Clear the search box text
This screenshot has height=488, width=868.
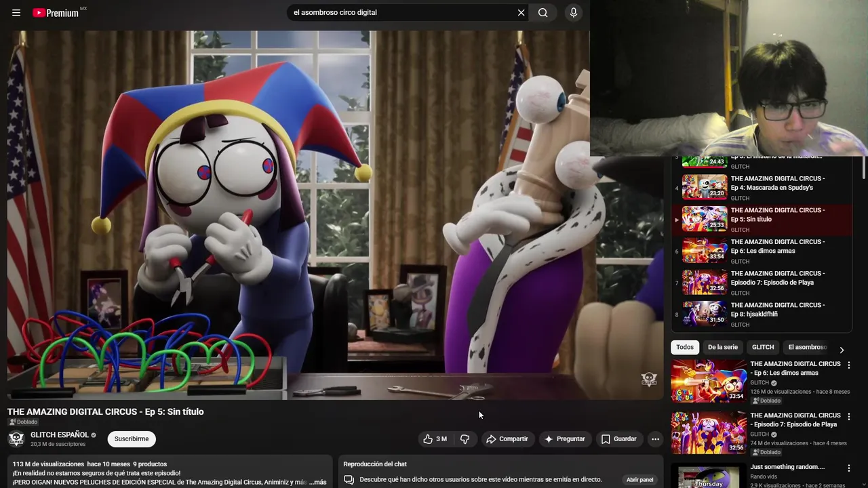pyautogui.click(x=521, y=13)
